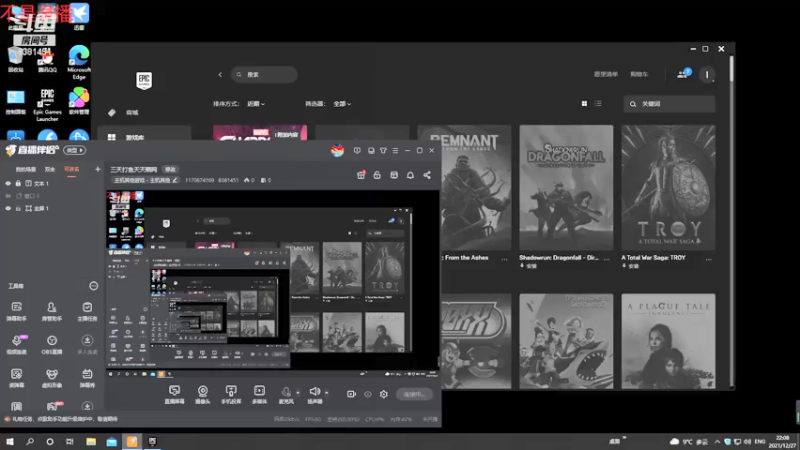This screenshot has width=800, height=450.
Task: Toggle visibility of the window source
Action: point(8,196)
